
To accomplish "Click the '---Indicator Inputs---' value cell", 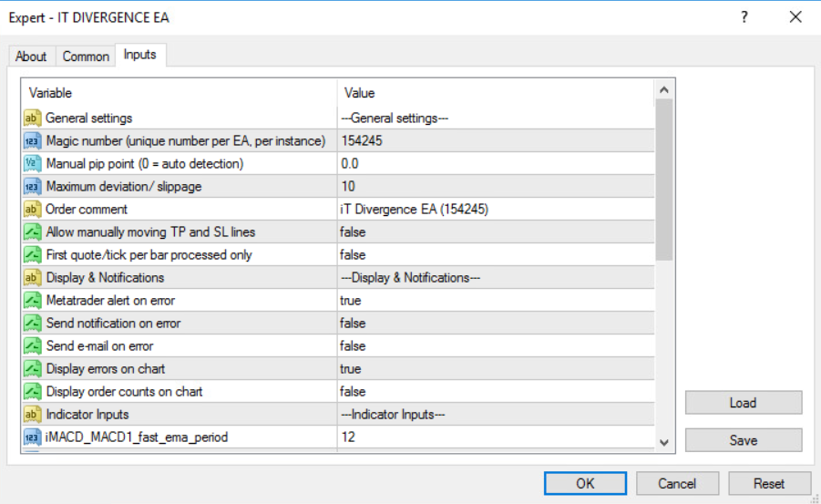I will point(496,415).
